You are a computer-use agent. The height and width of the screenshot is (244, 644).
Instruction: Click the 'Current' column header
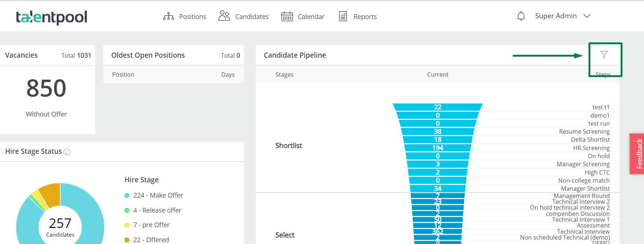(437, 75)
